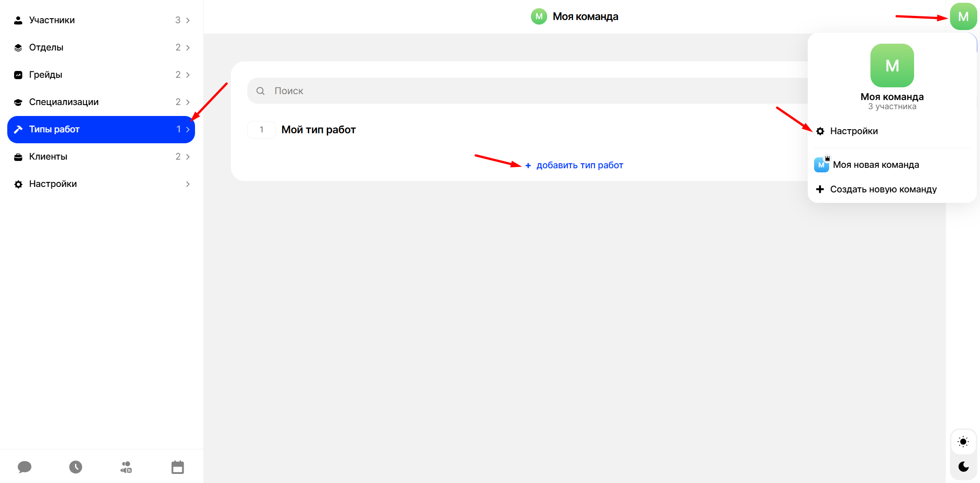980x483 pixels.
Task: Click Создать новую команду in popup
Action: (883, 189)
